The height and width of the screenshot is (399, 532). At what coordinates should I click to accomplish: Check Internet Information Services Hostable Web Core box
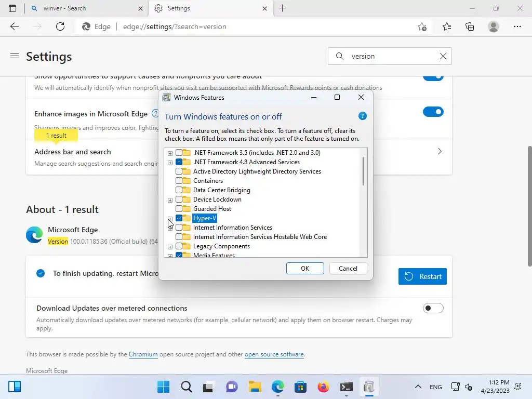[x=179, y=237]
